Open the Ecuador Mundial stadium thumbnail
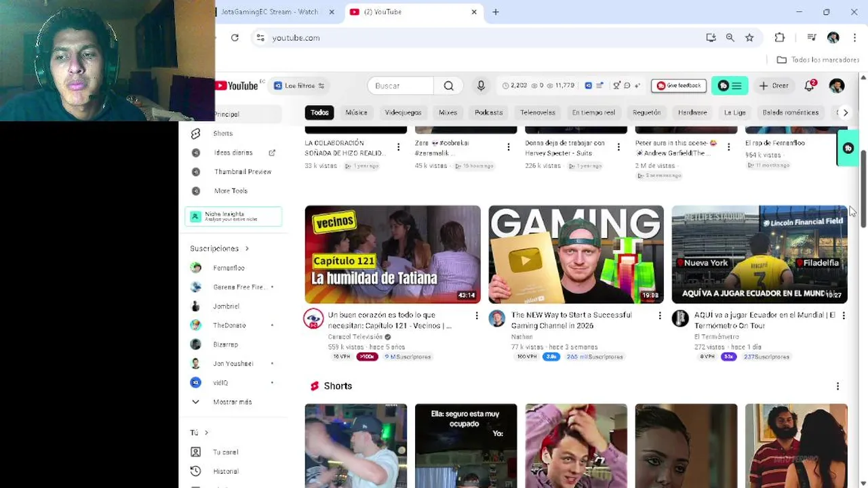 click(759, 254)
